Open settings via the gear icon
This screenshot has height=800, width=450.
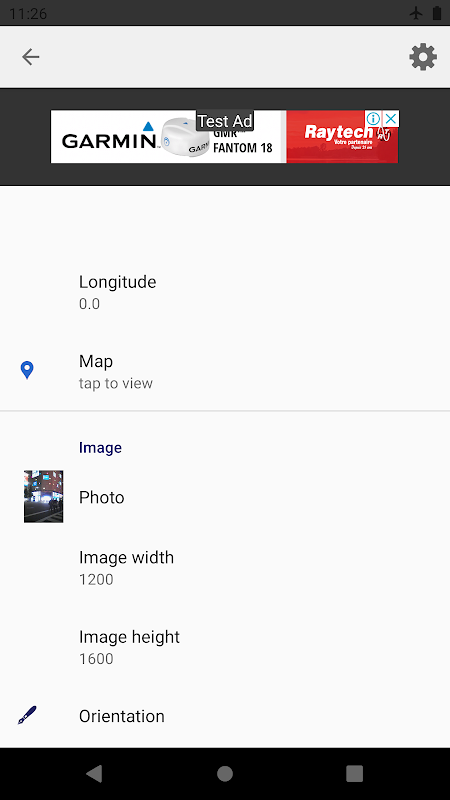[423, 57]
